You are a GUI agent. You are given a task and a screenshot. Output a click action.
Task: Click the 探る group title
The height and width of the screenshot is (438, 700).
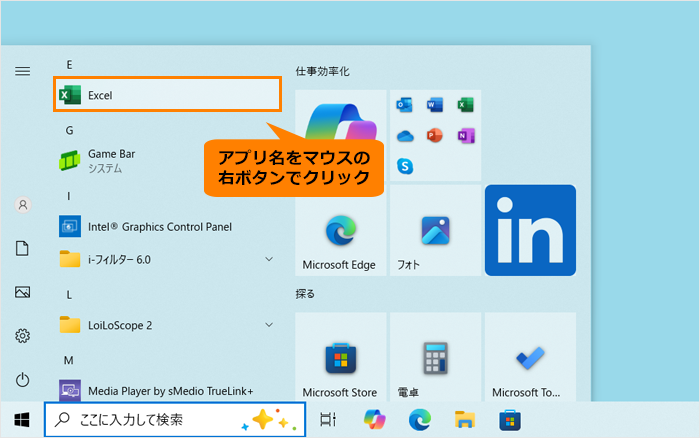[305, 294]
